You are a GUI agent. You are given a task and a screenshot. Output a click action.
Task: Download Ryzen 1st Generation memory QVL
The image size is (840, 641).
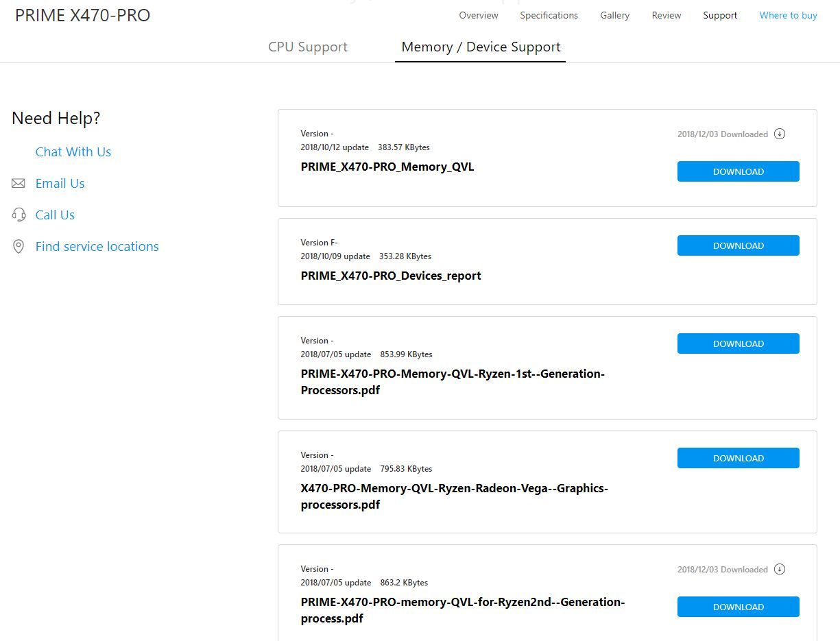[x=738, y=343]
